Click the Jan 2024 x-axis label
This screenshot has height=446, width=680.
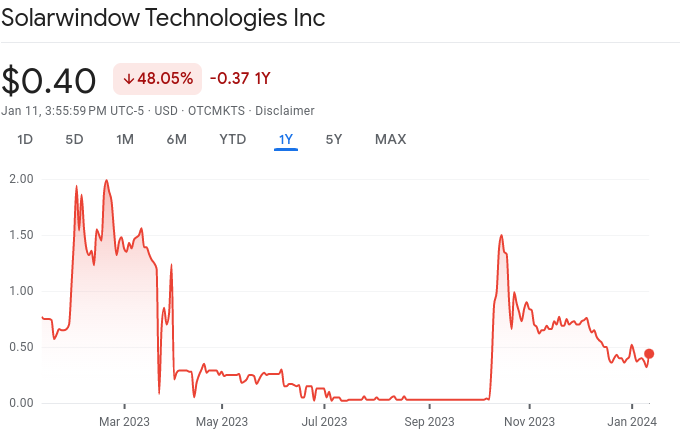631,421
